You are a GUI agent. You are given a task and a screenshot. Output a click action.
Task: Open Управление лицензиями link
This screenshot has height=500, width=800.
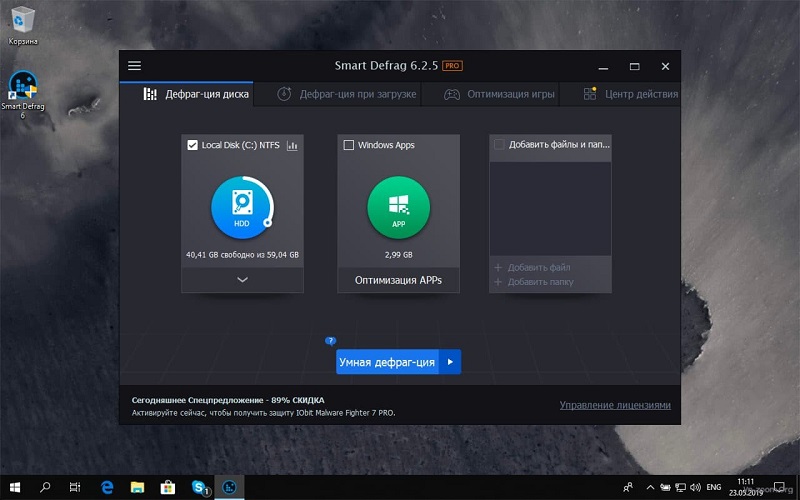615,405
